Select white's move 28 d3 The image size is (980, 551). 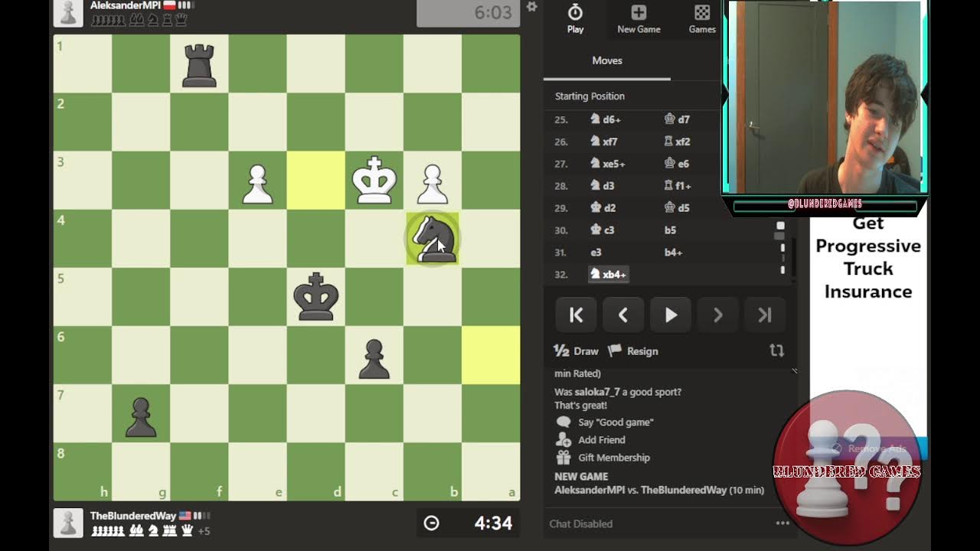603,186
